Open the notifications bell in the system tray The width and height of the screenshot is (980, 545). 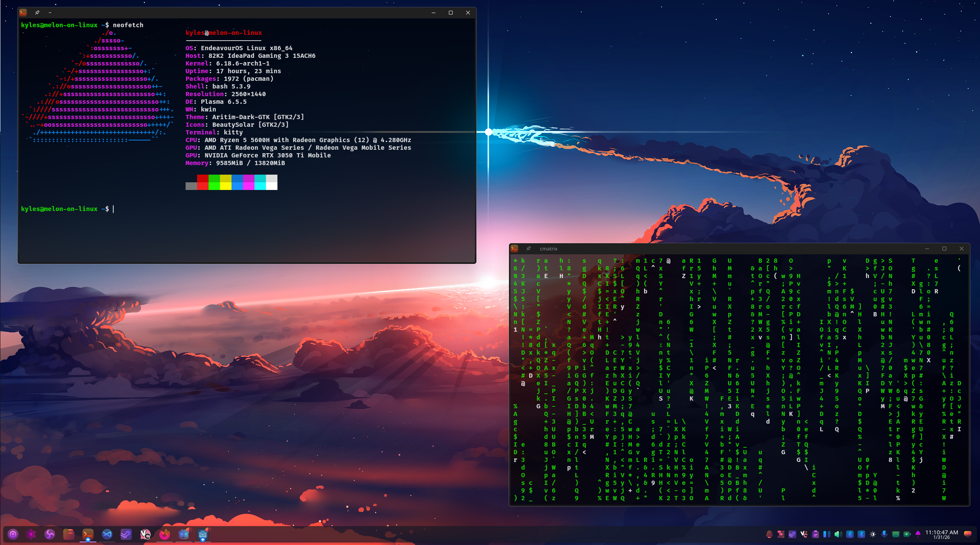point(770,534)
